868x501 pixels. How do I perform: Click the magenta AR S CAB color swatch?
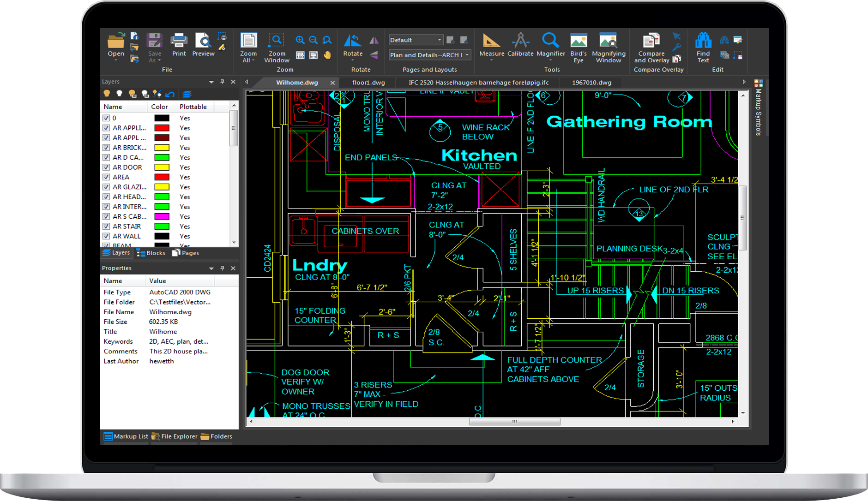tap(162, 216)
